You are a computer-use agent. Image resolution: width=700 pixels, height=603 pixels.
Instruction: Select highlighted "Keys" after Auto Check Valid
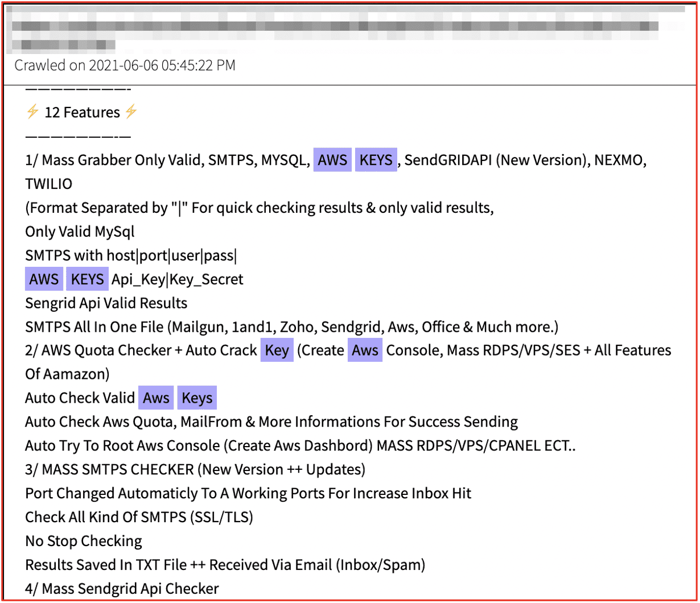(x=197, y=398)
